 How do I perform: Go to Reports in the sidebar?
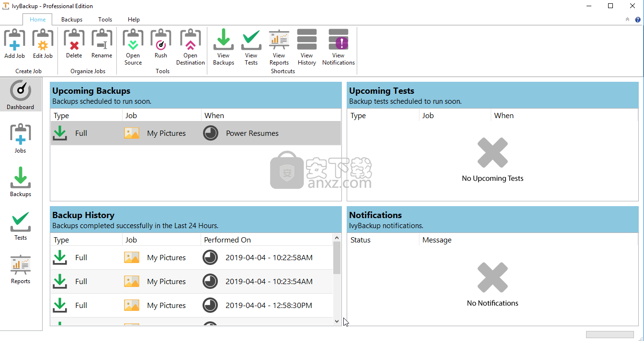point(21,269)
